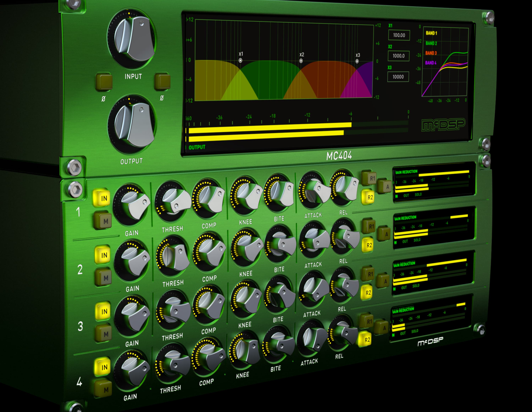Select R2 release mode for band 3
Screen dimensions: 532x412
(366, 292)
